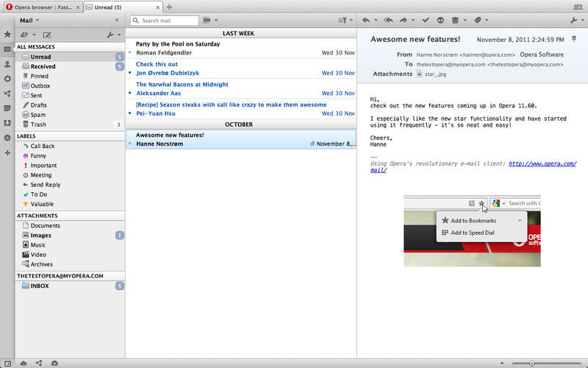Select the Spam folder

[x=70, y=115]
